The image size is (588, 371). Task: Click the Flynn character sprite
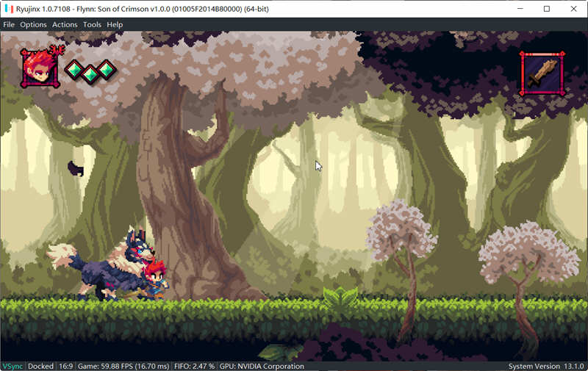(x=156, y=280)
